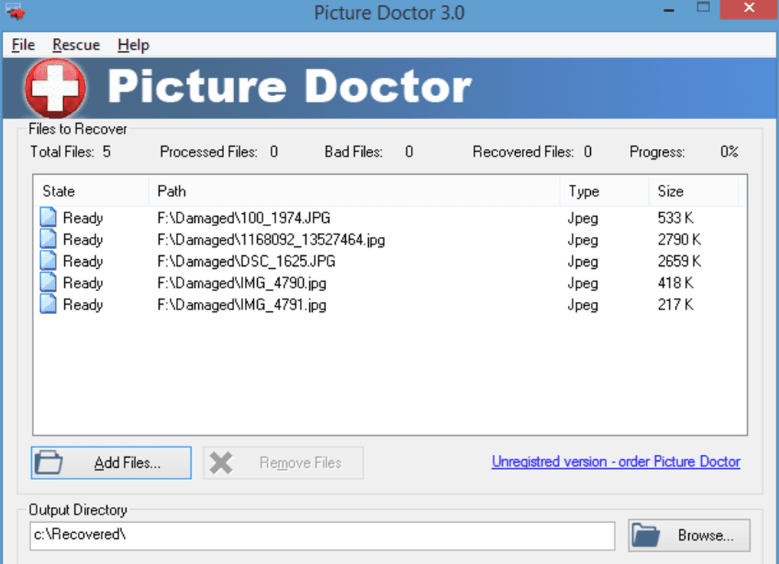
Task: Click the file icon beside 100_1974.JPG
Action: [48, 217]
